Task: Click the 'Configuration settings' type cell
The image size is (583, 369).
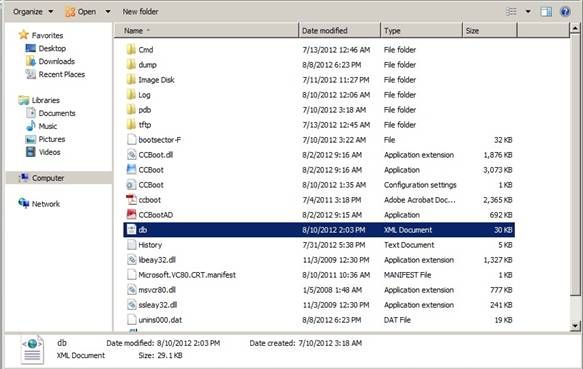Action: click(420, 185)
